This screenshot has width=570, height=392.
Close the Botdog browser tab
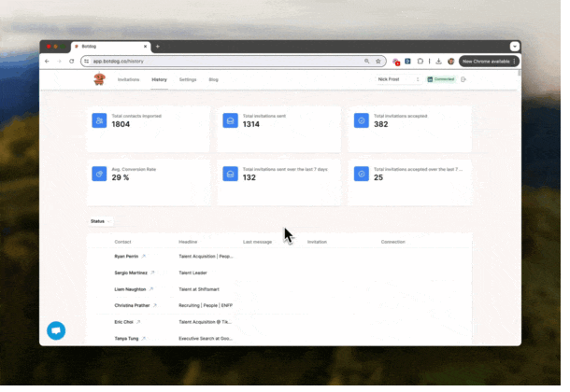tap(145, 47)
